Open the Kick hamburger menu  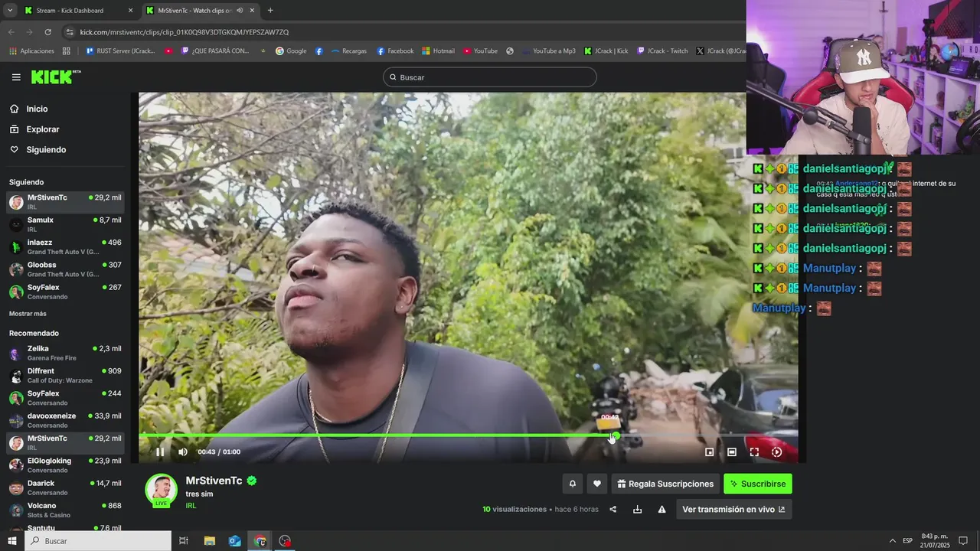16,77
